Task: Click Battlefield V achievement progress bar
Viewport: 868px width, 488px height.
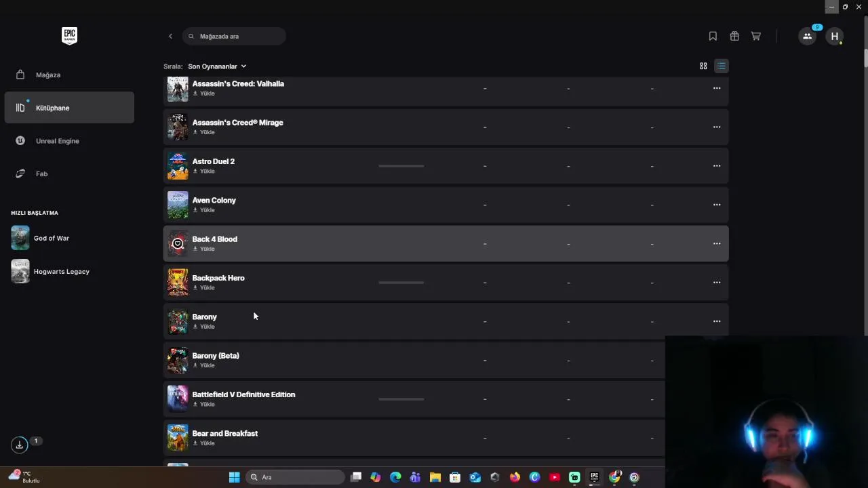Action: (401, 399)
